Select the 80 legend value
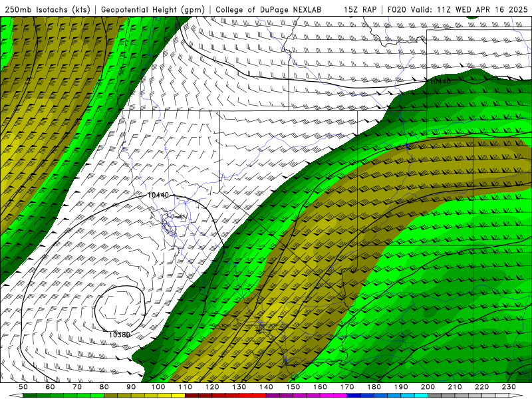 [x=104, y=387]
